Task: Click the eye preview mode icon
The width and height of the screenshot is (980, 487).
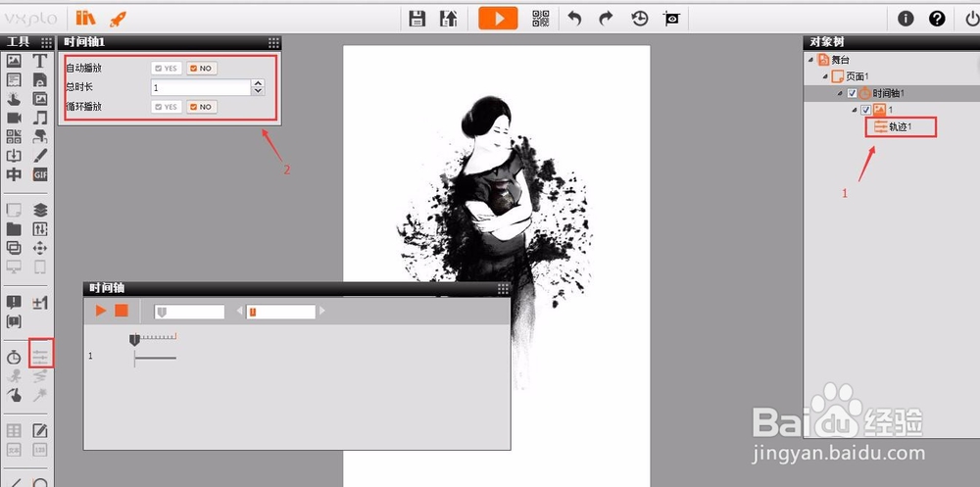Action: click(x=672, y=19)
